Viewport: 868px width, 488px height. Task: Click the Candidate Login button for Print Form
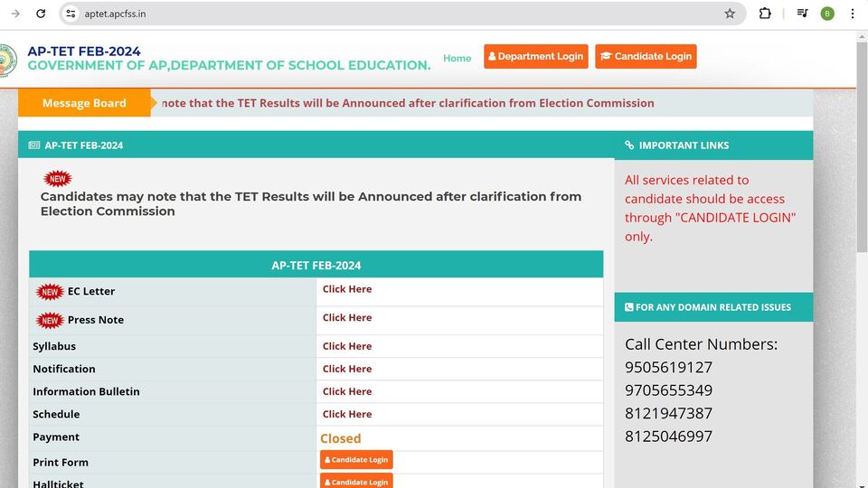(356, 460)
